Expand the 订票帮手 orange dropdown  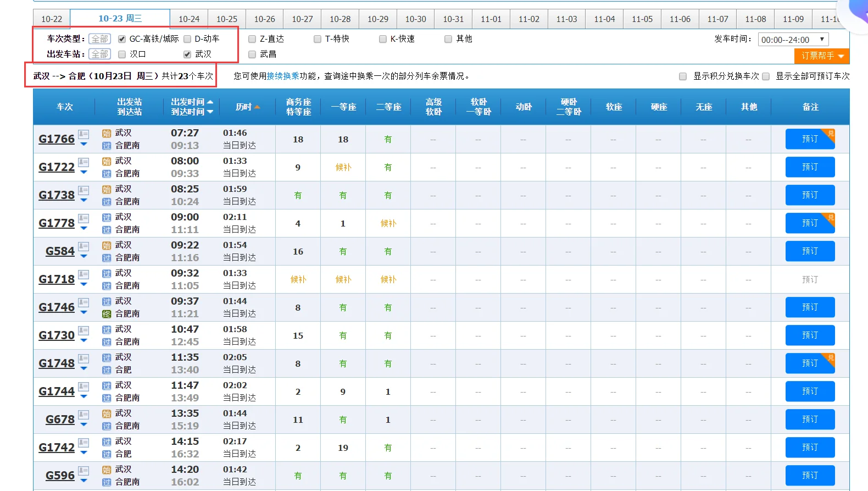tap(821, 56)
